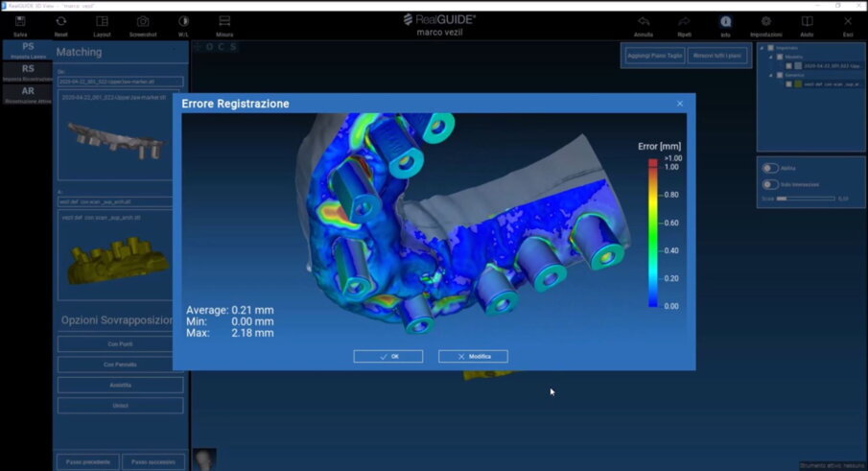The height and width of the screenshot is (471, 868).
Task: Click the Matching panel heading
Action: click(80, 52)
